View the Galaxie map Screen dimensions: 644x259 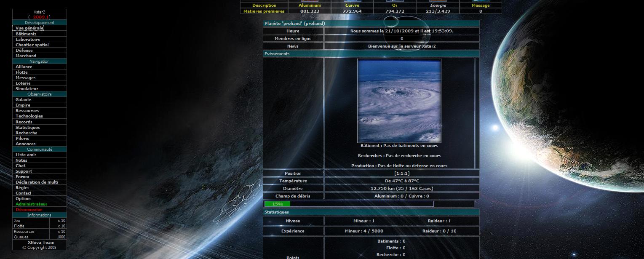[23, 100]
